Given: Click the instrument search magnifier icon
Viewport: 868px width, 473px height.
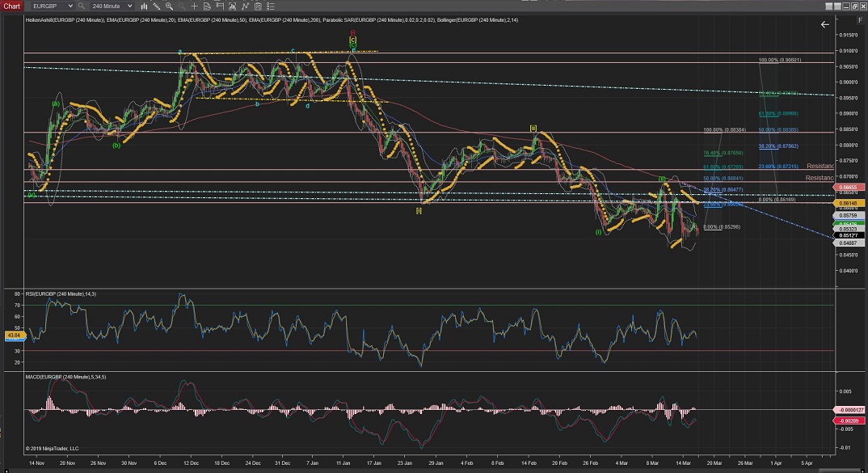Looking at the screenshot, I should click(82, 6).
